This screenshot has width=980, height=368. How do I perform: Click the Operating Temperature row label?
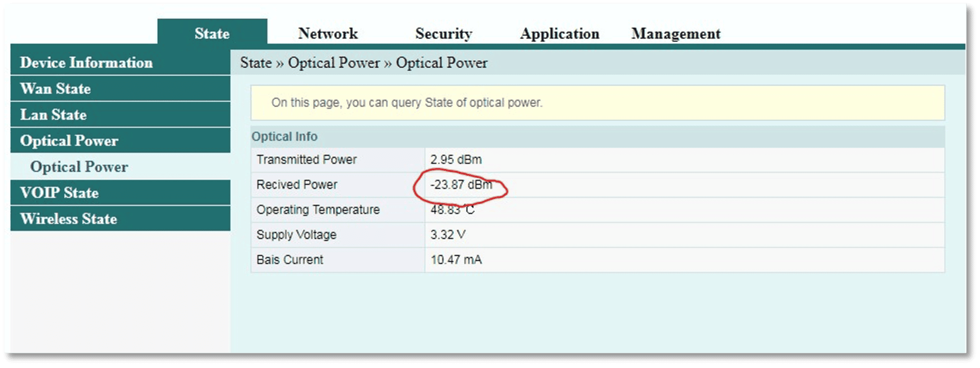click(318, 210)
